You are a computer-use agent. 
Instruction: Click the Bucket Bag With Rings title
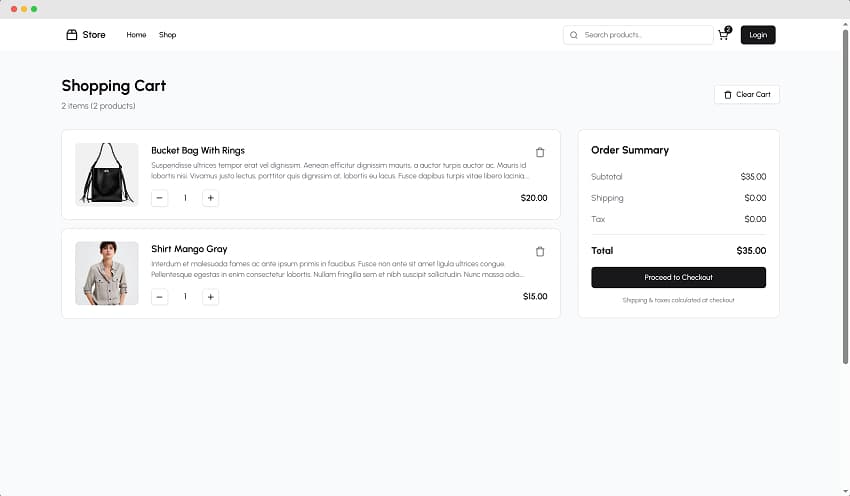coord(198,150)
